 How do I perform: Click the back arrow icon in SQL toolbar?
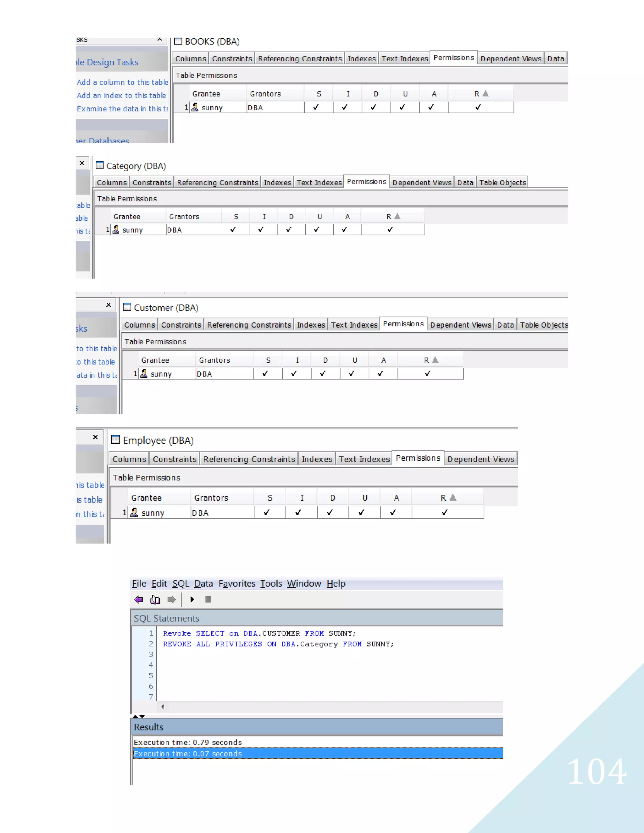click(138, 599)
